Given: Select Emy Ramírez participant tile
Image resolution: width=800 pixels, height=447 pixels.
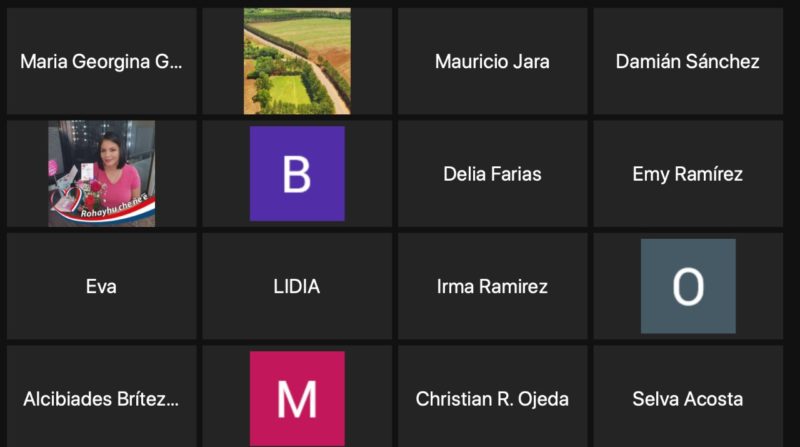Looking at the screenshot, I should coord(688,173).
